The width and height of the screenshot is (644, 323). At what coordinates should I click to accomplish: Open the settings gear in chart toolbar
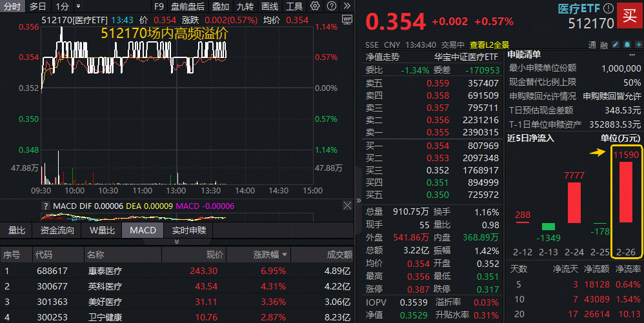pos(314,6)
